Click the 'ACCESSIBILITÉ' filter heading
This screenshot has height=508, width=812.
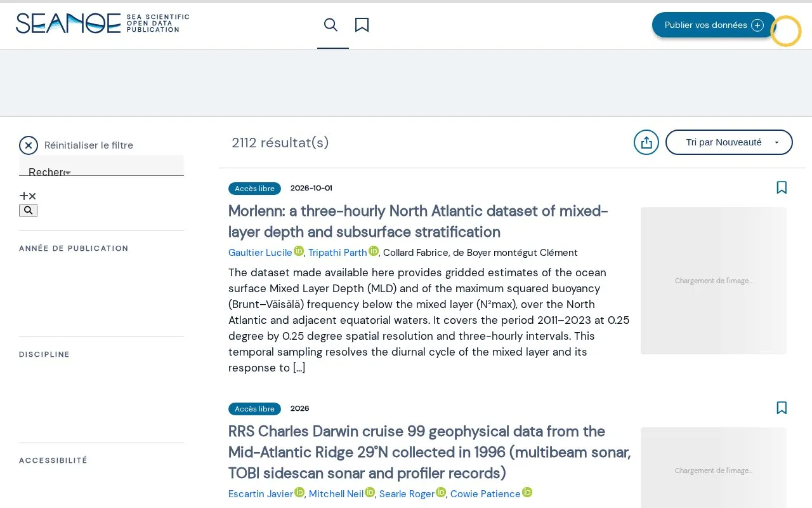click(x=53, y=460)
